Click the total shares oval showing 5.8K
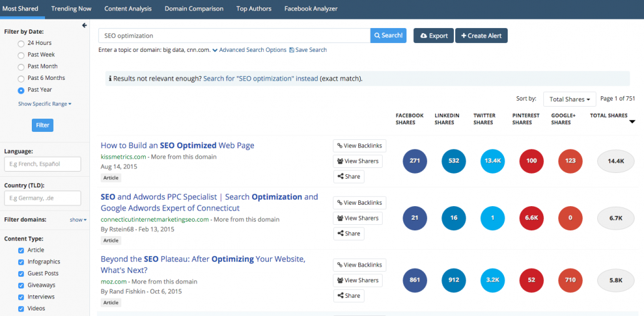 point(616,280)
